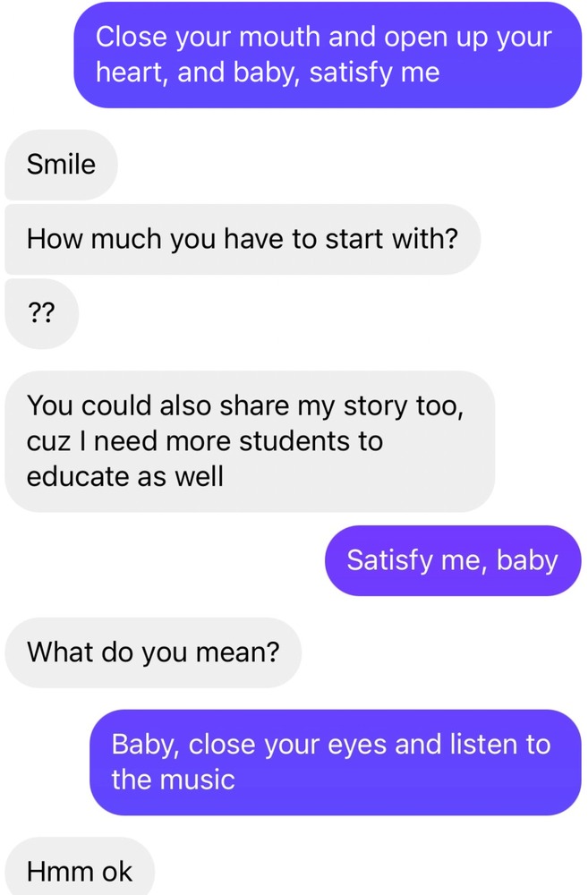Viewport: 588px width, 895px height.
Task: Select the "You could also share my story" message
Action: pyautogui.click(x=249, y=441)
